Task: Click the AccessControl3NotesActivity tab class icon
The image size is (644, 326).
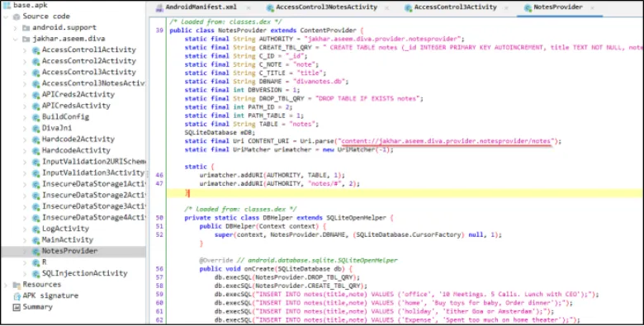Action: [270, 7]
